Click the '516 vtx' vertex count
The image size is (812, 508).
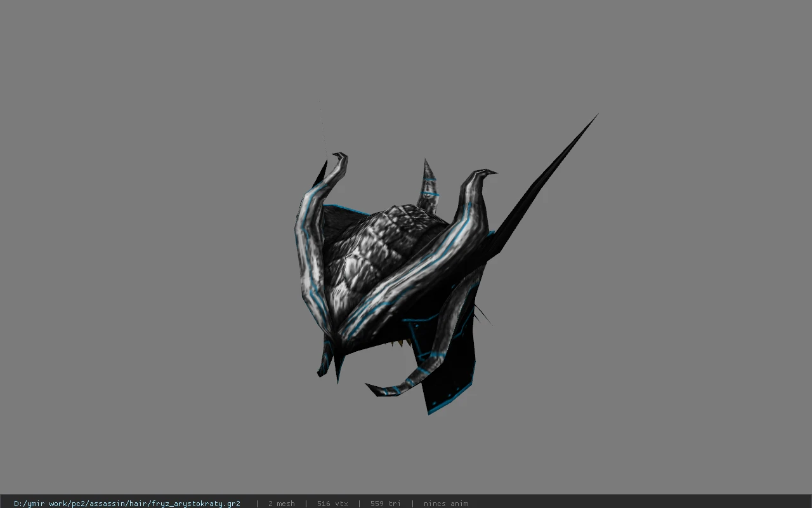point(332,504)
